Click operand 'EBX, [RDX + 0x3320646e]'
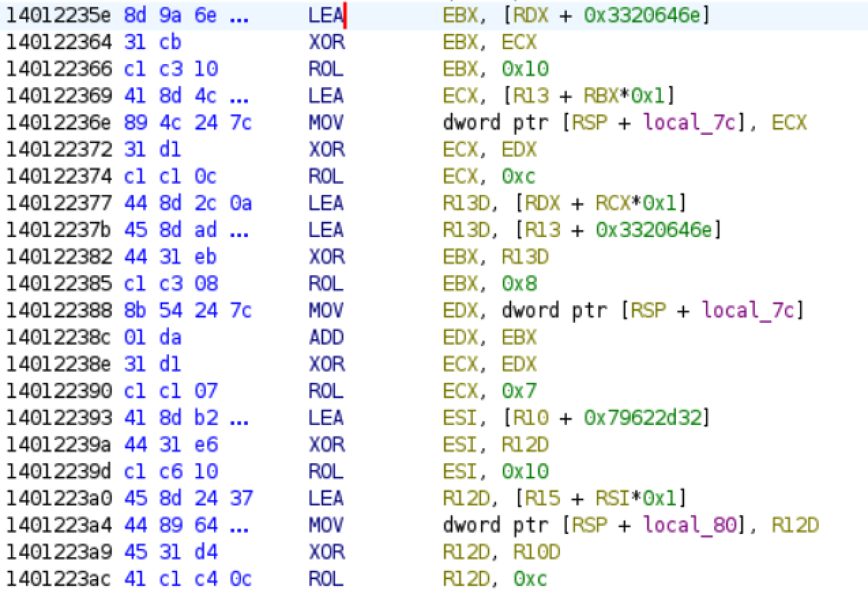Image resolution: width=868 pixels, height=594 pixels. point(576,16)
